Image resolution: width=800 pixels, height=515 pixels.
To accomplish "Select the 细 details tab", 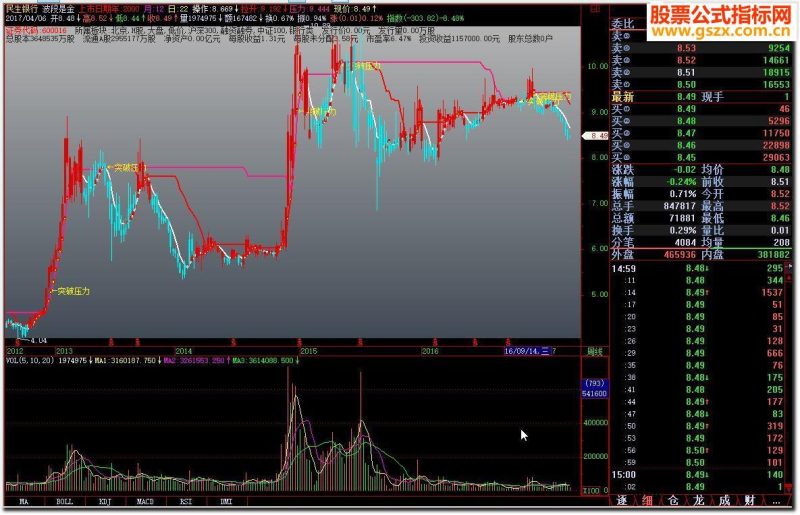I will tap(647, 501).
